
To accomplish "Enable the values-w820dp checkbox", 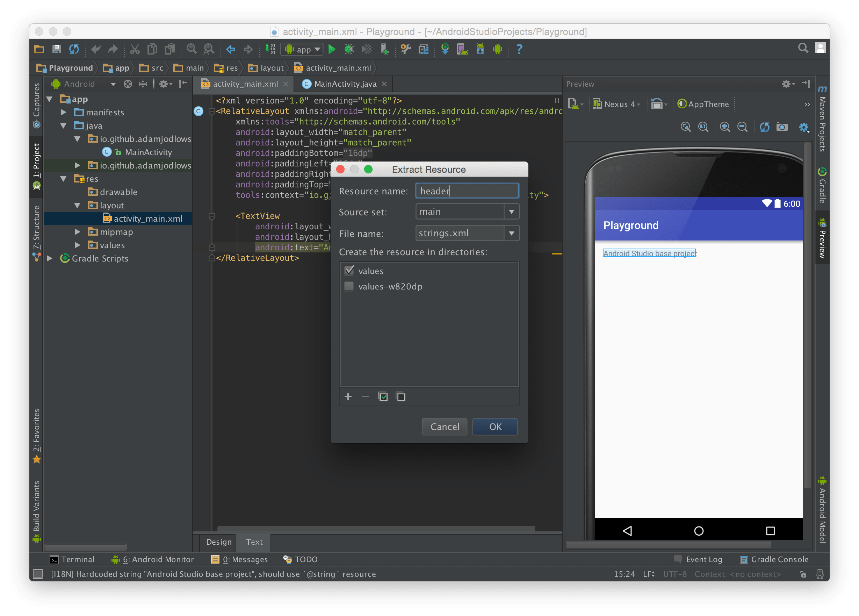I will (x=349, y=286).
